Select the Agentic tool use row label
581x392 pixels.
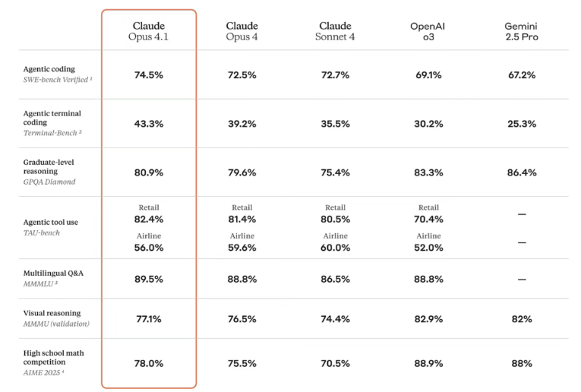click(x=51, y=222)
